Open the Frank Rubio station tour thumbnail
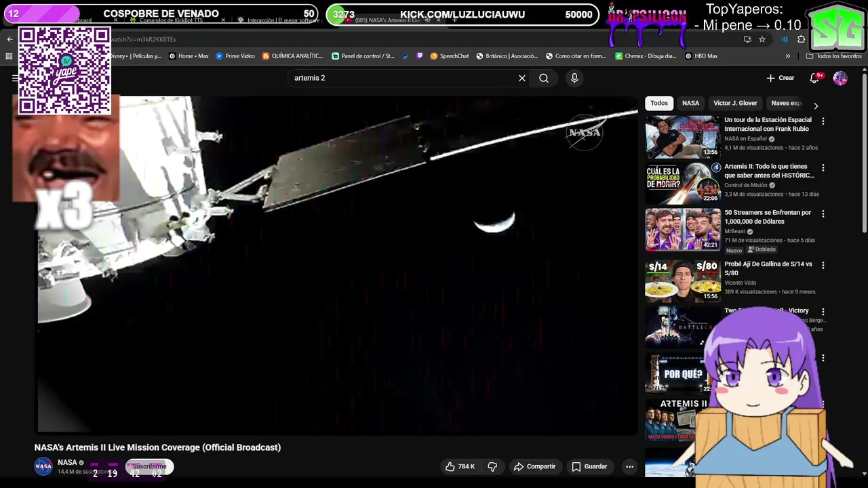The width and height of the screenshot is (868, 488). pos(682,137)
